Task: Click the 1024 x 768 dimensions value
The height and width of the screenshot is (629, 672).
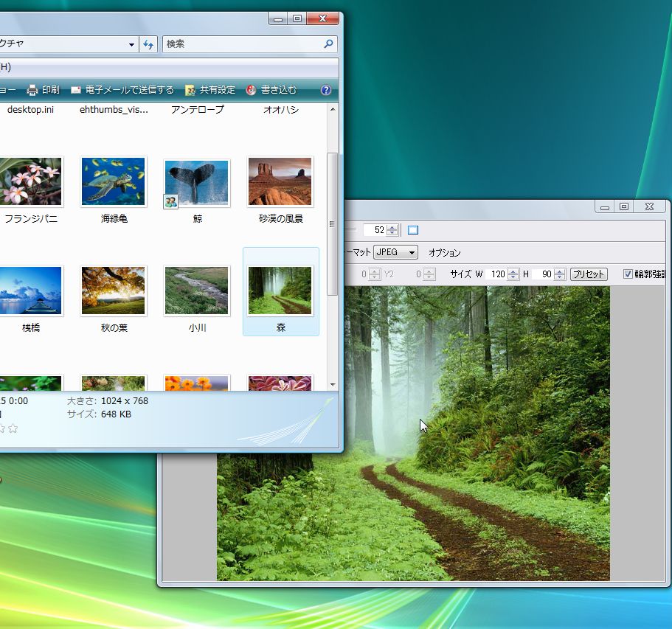Action: (x=125, y=401)
